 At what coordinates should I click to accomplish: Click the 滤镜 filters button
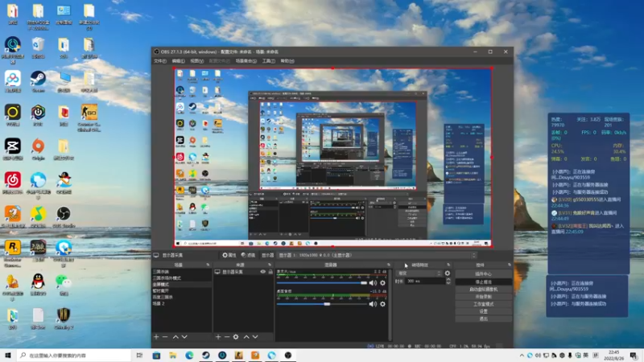(x=248, y=255)
